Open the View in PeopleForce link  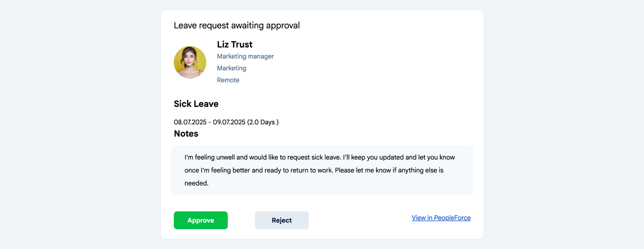pyautogui.click(x=441, y=218)
